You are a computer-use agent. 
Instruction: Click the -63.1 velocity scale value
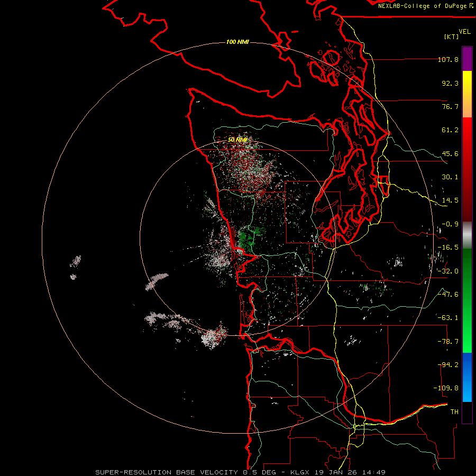click(448, 318)
